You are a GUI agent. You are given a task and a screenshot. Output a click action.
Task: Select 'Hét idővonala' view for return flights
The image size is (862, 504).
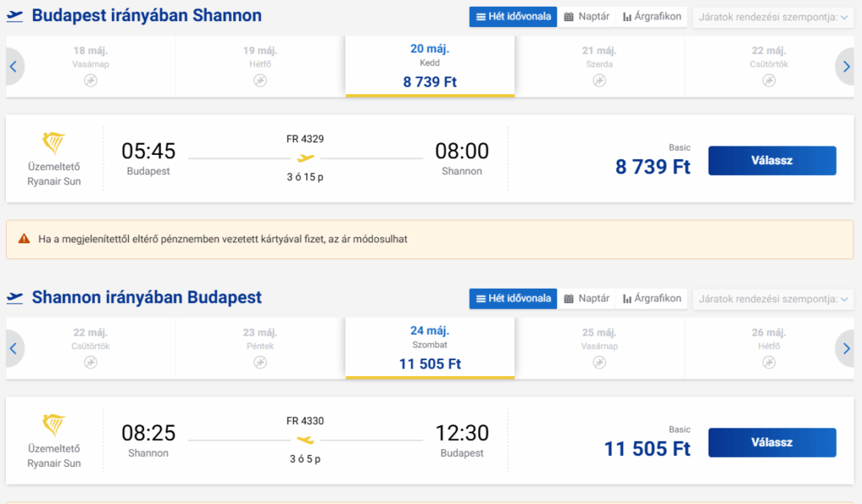[513, 299]
